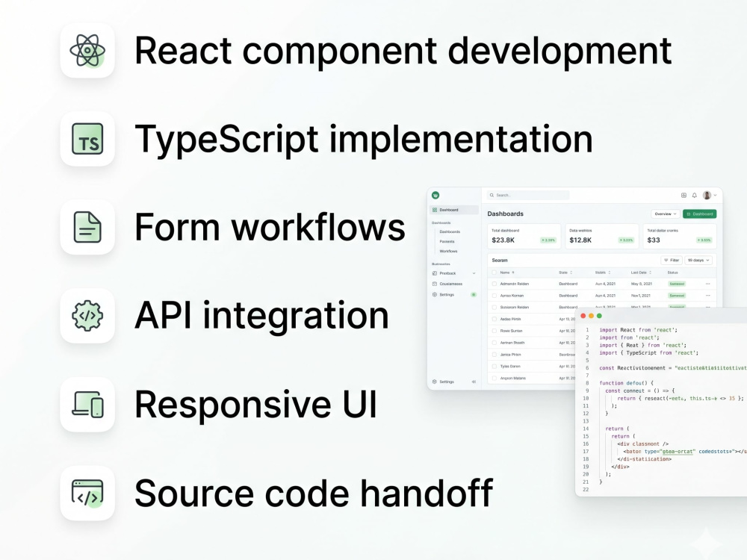Expand the Protback sidebar chevron
747x560 pixels.
point(474,273)
